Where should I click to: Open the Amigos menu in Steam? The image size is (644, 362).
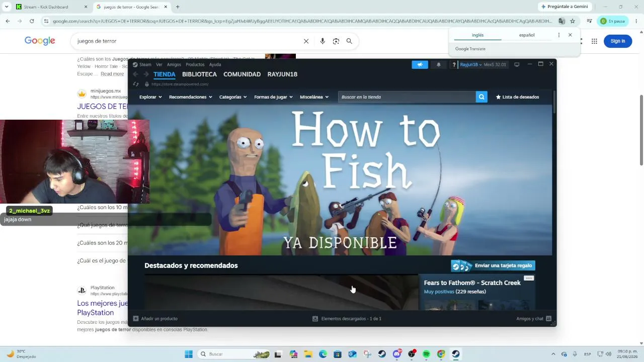(x=174, y=64)
